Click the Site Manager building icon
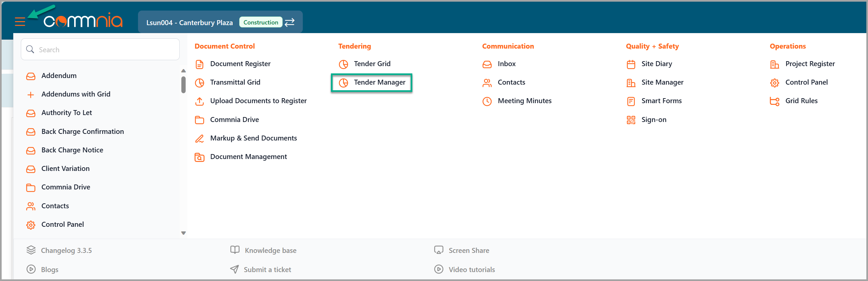Viewport: 868px width, 281px height. [631, 83]
